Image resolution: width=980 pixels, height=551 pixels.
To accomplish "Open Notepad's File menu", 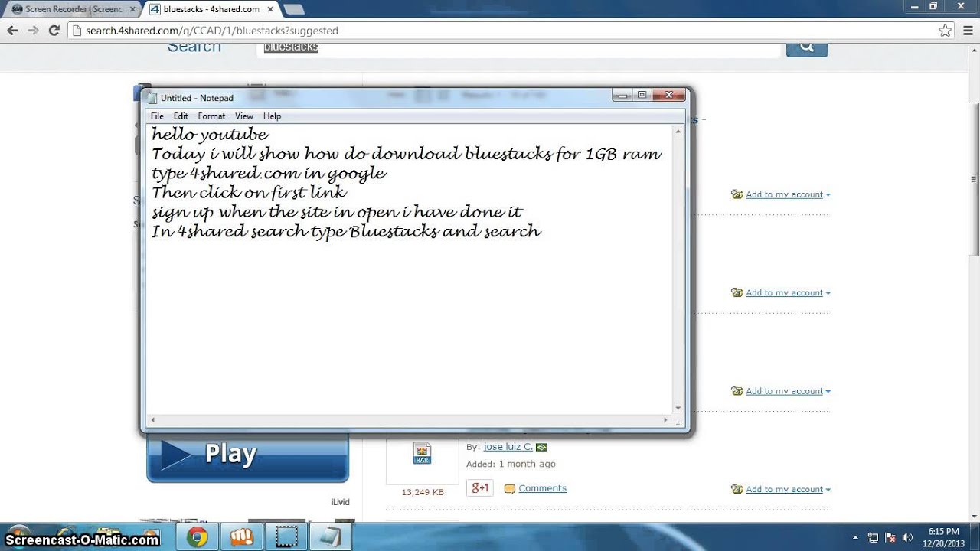I will [157, 116].
